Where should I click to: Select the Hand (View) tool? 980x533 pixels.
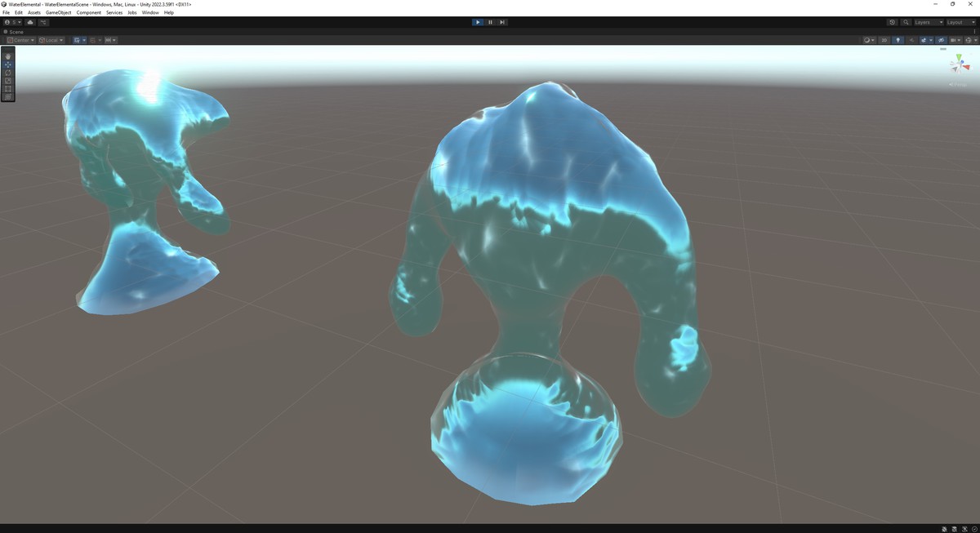pyautogui.click(x=8, y=56)
